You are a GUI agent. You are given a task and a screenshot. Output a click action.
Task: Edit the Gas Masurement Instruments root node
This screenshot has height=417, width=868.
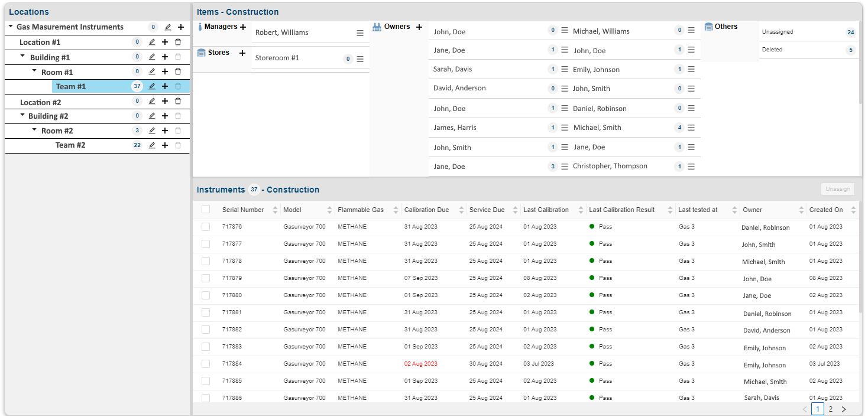[x=168, y=27]
